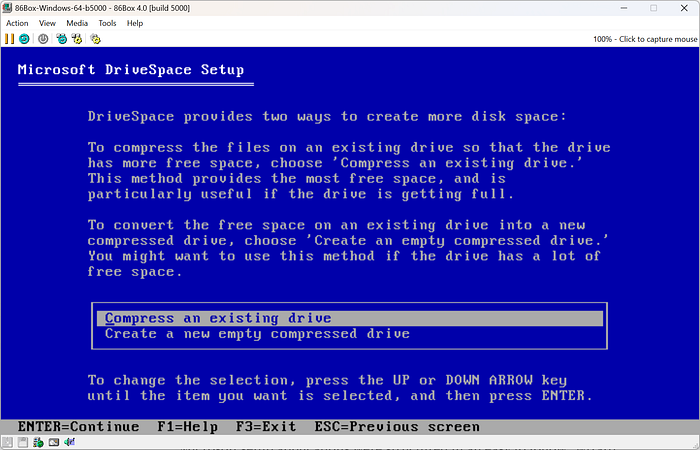
Task: Send Ctrl+Alt+Del via the toolbar icon
Action: tap(62, 39)
